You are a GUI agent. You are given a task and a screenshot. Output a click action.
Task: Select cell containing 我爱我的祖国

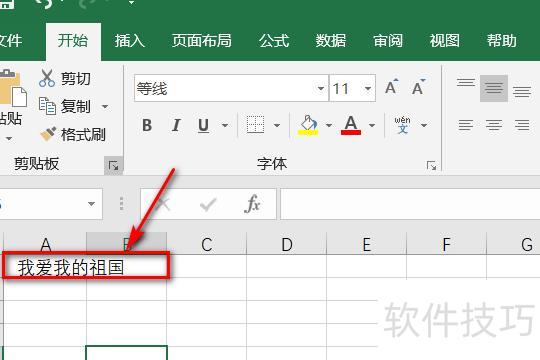(x=45, y=267)
